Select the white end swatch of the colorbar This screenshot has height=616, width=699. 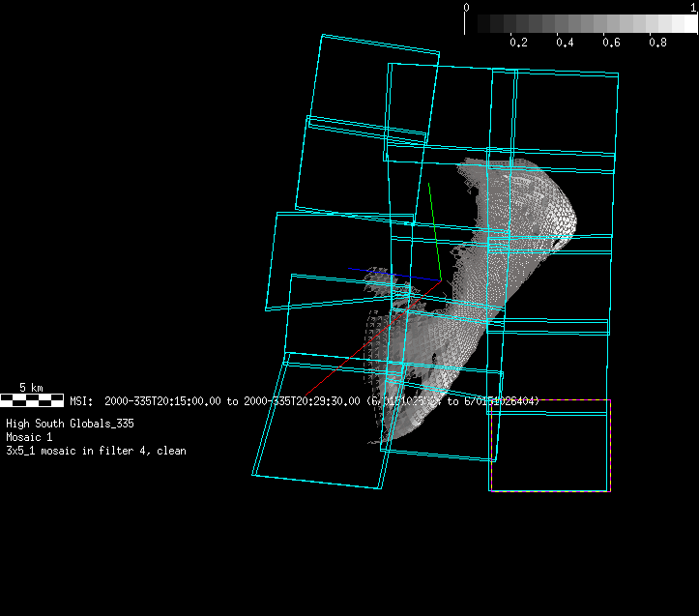pos(686,23)
